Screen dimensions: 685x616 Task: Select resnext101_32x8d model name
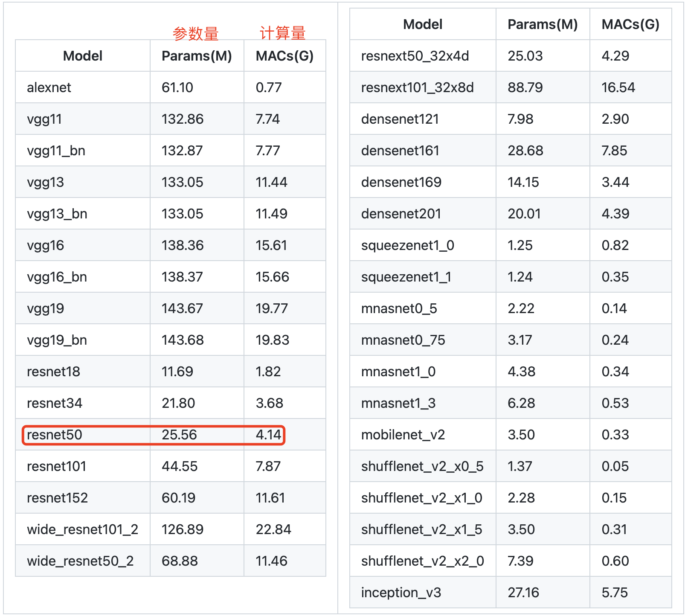click(x=417, y=87)
